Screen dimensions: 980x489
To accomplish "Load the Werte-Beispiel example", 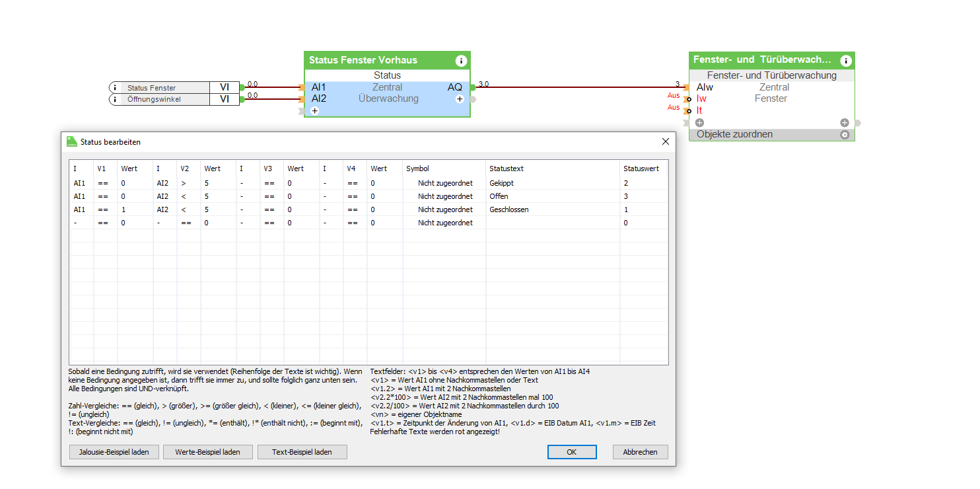I will [208, 452].
